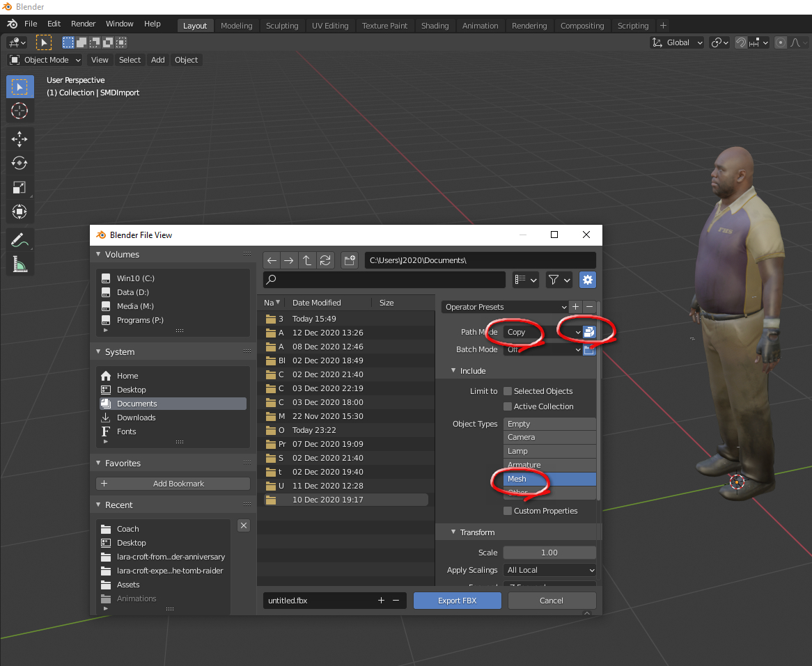Enable Active Collection checkbox
This screenshot has height=666, width=812.
click(508, 406)
